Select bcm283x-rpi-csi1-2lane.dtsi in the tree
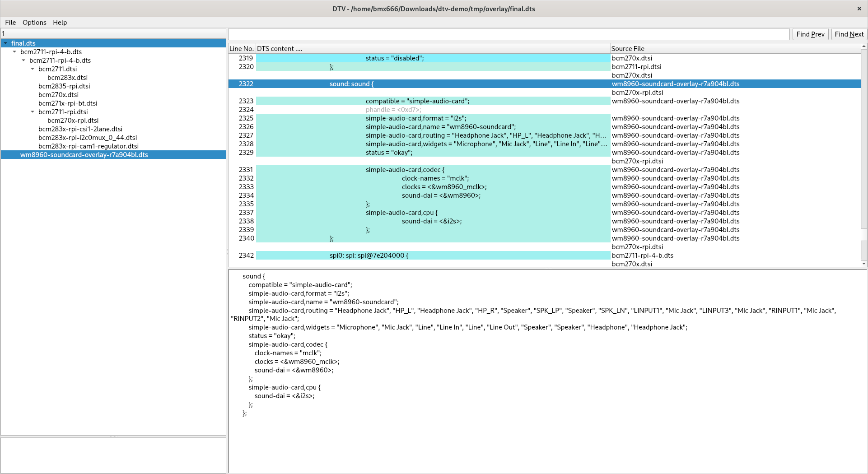 point(80,129)
